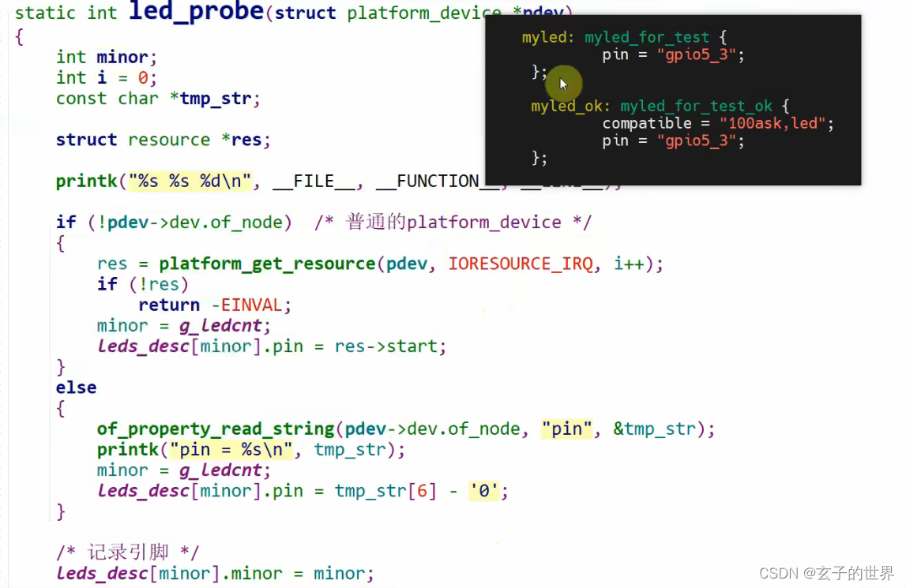Click the IORESOURCE_IRQ constant
Image resolution: width=906 pixels, height=588 pixels.
tap(521, 264)
